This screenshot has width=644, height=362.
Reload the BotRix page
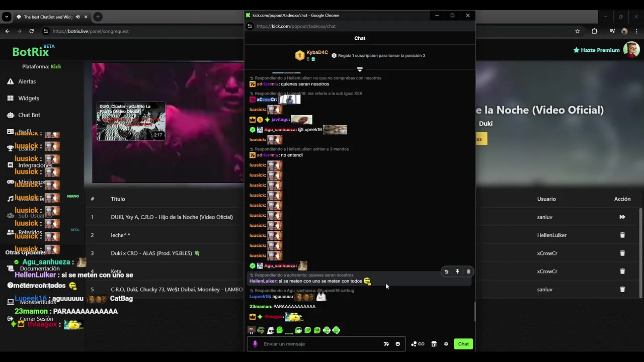click(x=31, y=31)
